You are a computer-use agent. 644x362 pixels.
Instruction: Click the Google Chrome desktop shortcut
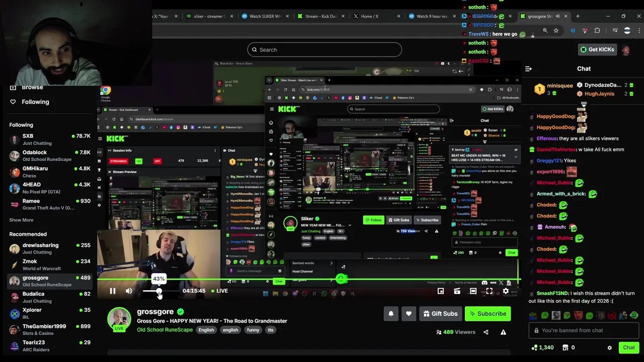[105, 94]
